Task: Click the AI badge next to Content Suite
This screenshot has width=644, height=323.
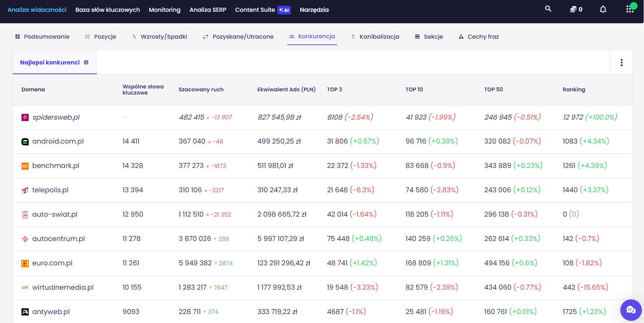Action: 284,10
